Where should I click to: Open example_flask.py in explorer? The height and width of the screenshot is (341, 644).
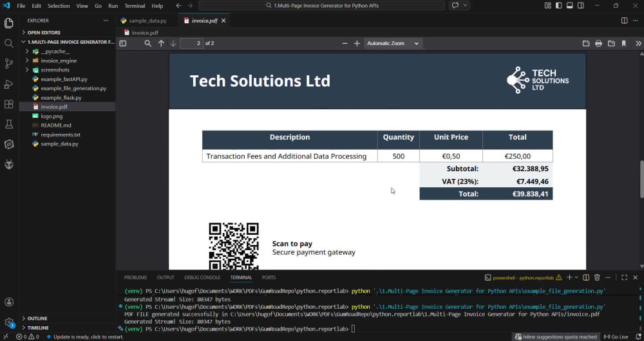point(61,98)
